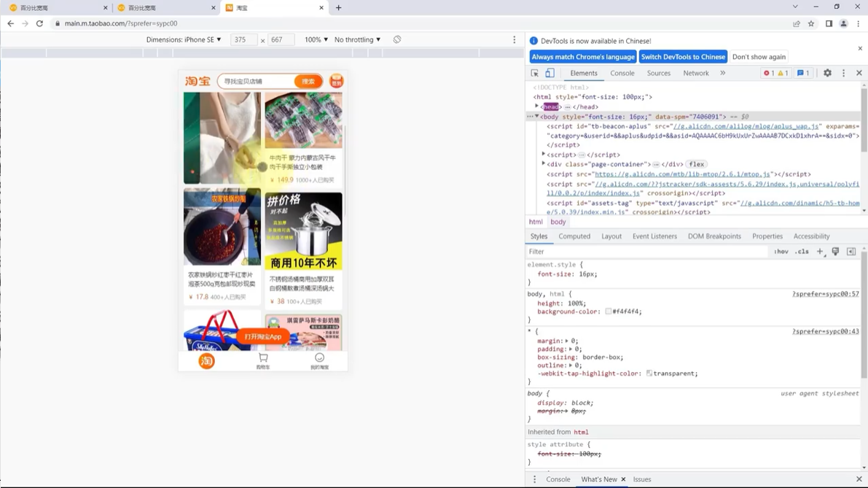Switch to the Network panel tab
This screenshot has width=868, height=488.
point(696,73)
